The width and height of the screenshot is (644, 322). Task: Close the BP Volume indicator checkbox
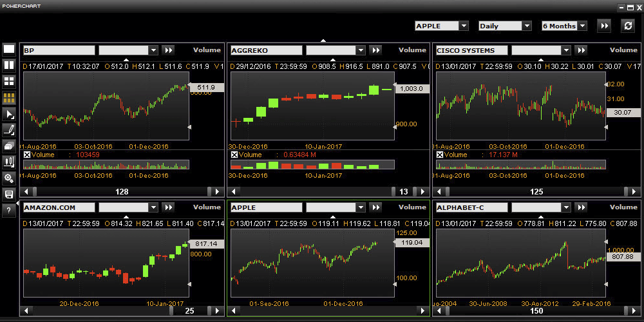(x=26, y=155)
